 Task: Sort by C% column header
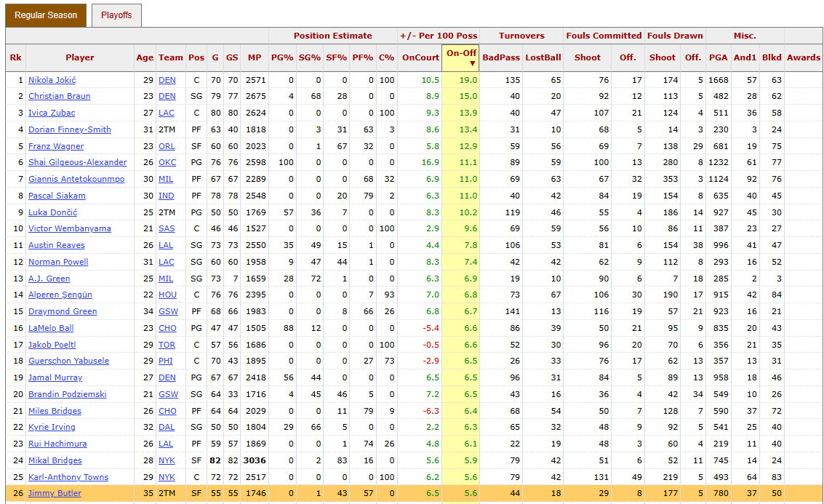(x=386, y=57)
